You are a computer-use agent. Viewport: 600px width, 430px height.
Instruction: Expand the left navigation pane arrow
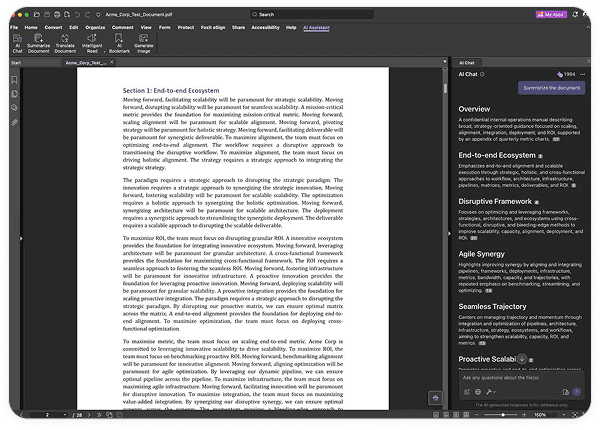coord(21,238)
